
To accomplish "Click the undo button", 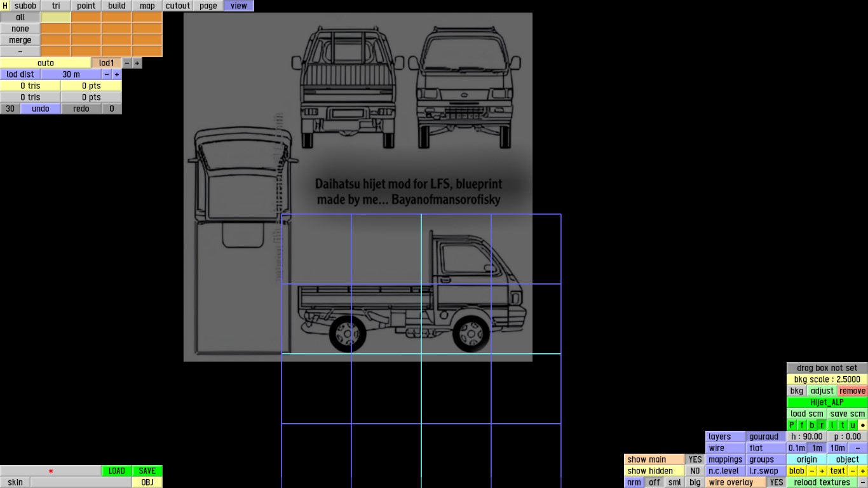I will coord(41,109).
